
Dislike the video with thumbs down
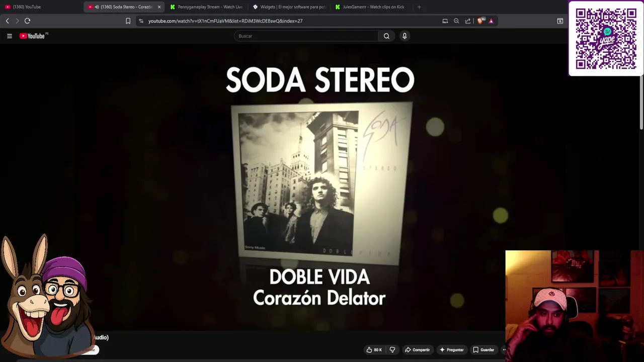pyautogui.click(x=392, y=350)
